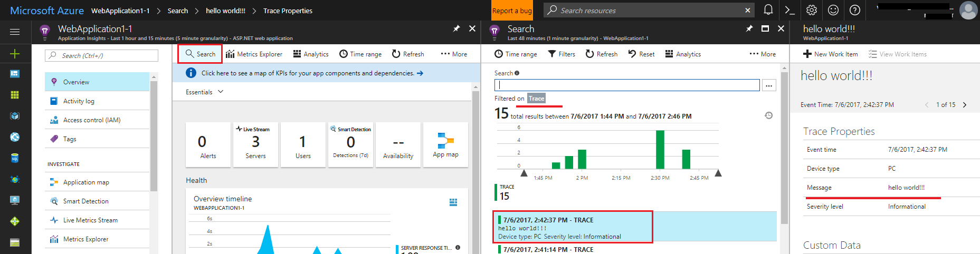980x254 pixels.
Task: Select Overview in left menu
Action: click(x=98, y=82)
